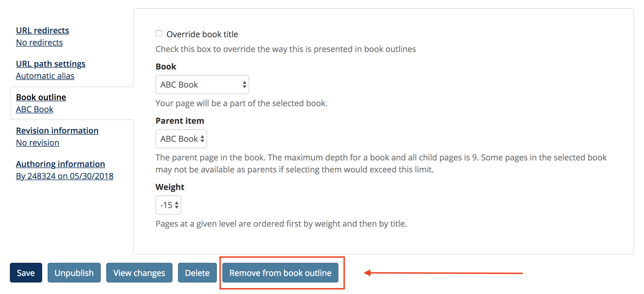The width and height of the screenshot is (644, 294).
Task: Click the No redirects summary link
Action: tap(39, 42)
